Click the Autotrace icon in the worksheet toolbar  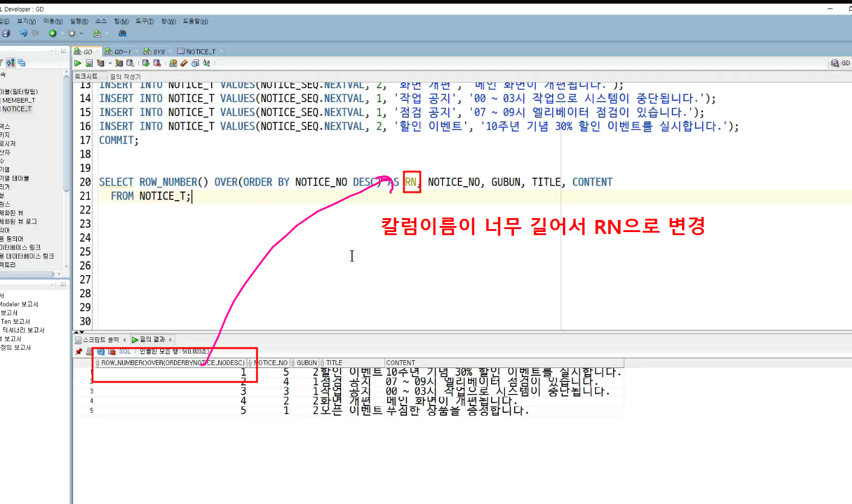pos(119,63)
